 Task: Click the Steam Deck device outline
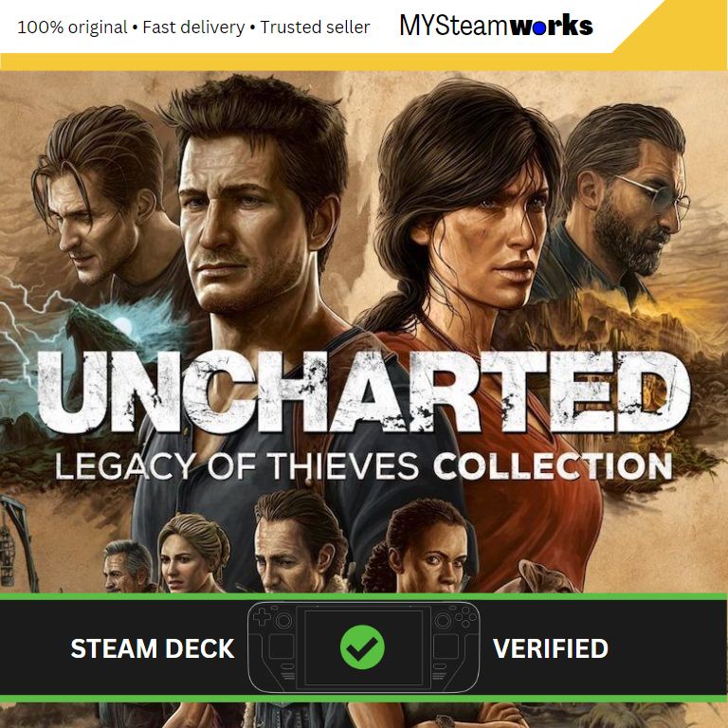[364, 646]
